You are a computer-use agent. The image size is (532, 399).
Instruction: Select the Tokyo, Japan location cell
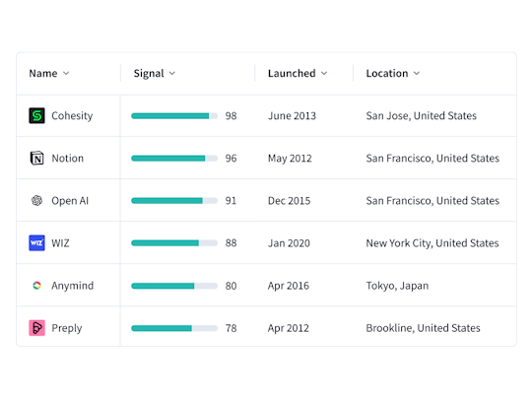click(x=397, y=286)
